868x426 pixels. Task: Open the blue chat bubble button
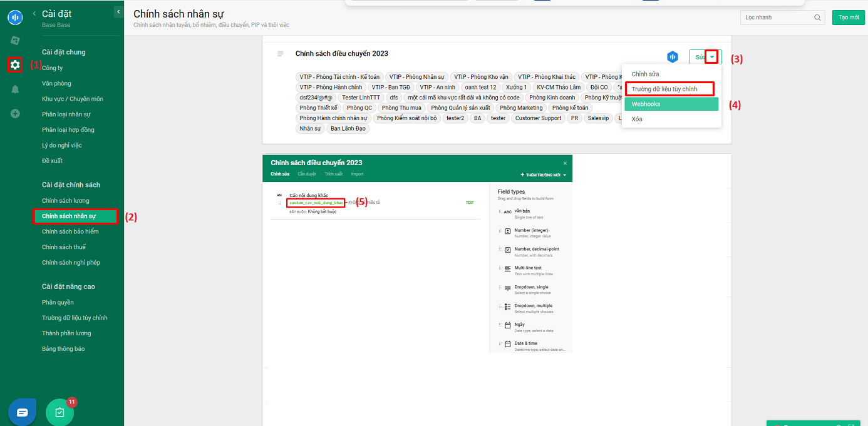[22, 412]
